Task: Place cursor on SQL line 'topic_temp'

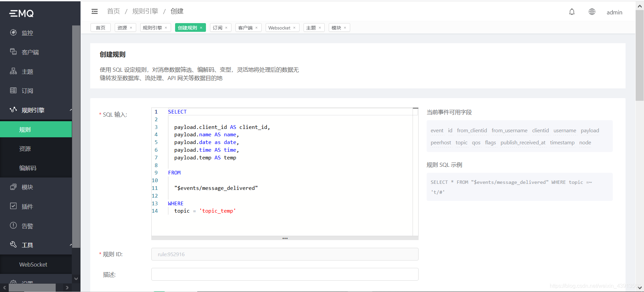Action: [218, 211]
